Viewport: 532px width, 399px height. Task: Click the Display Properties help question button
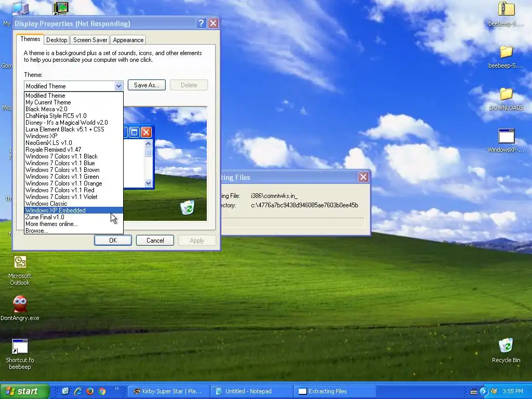pos(201,23)
